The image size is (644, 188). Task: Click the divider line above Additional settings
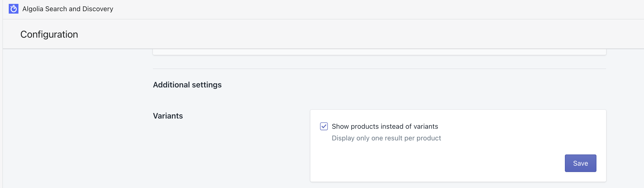[x=379, y=68]
